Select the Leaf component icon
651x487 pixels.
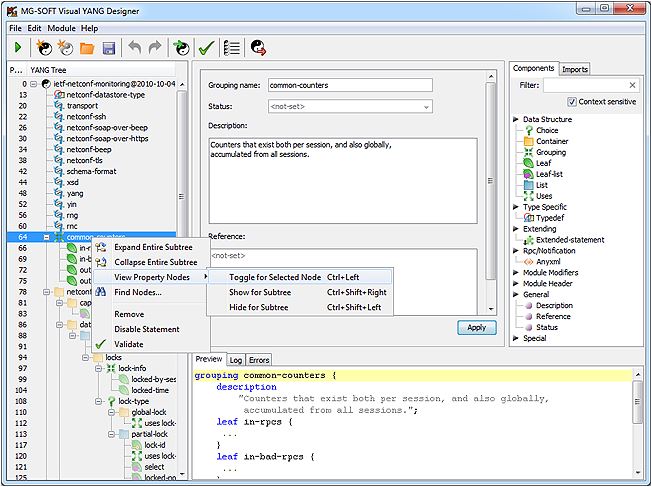[x=529, y=163]
